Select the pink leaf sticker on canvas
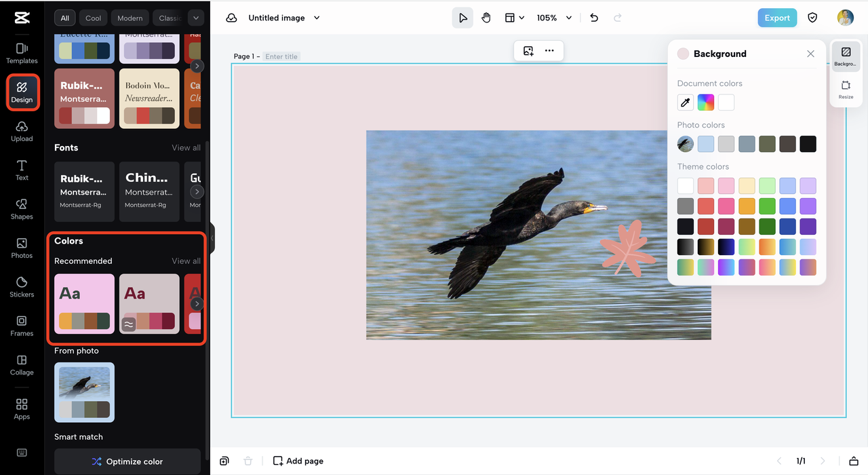Viewport: 868px width, 475px height. pos(629,248)
